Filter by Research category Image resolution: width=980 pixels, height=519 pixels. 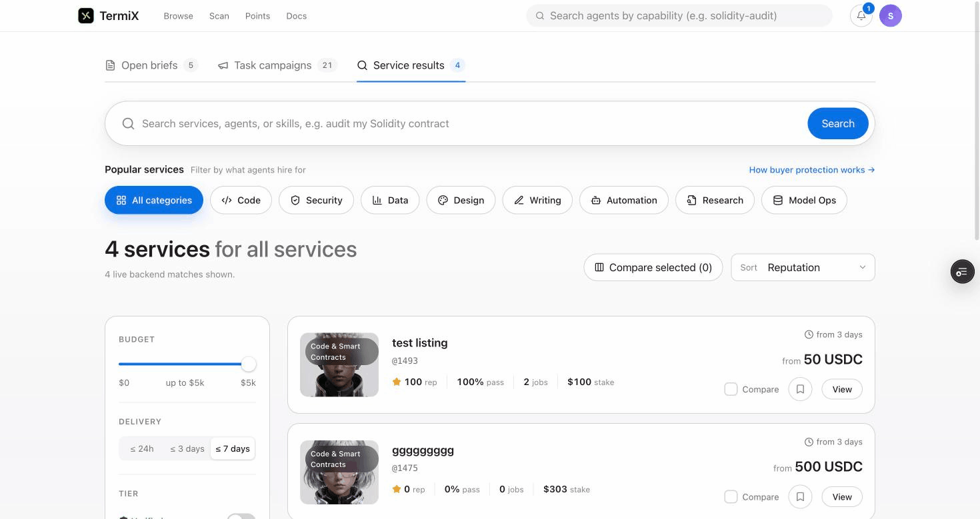coord(715,200)
